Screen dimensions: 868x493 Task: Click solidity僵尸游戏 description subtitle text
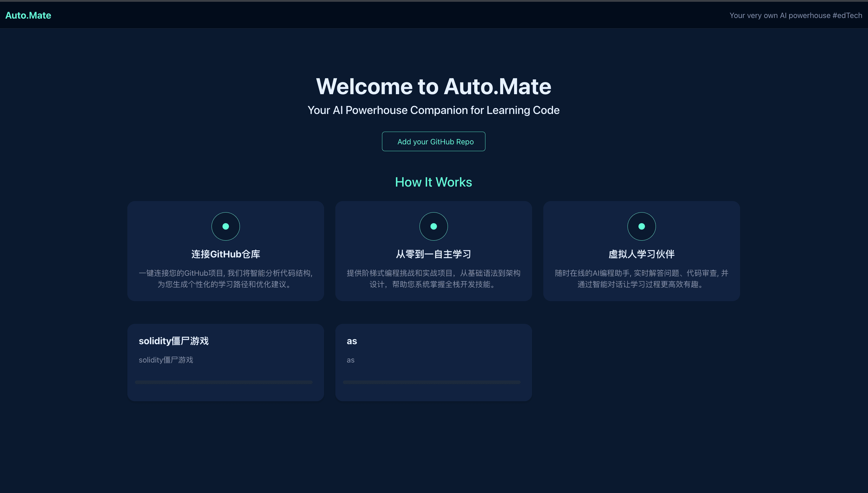166,360
